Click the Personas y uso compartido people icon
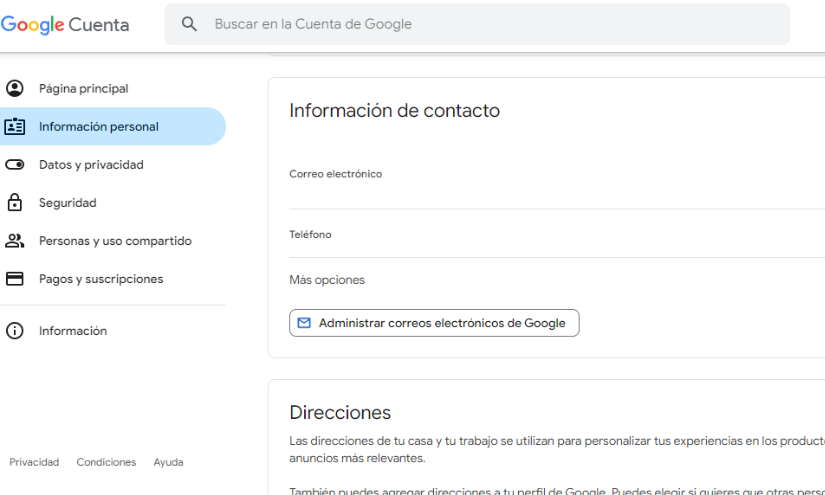This screenshot has width=825, height=495. tap(15, 241)
